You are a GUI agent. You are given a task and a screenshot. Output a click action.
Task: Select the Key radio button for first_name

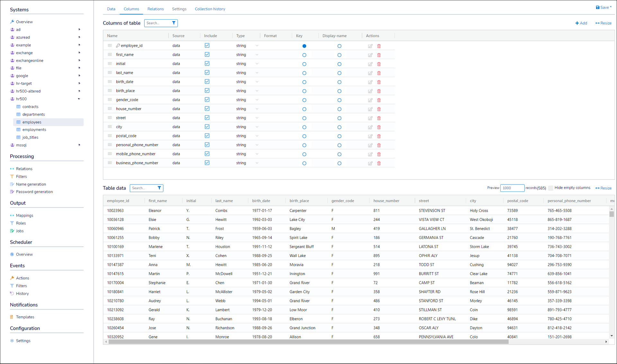tap(304, 55)
